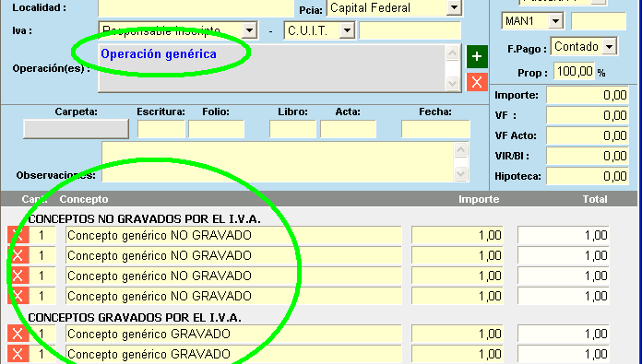Delete the second NO GRAVADO concept row
This screenshot has width=642, height=364.
pos(18,255)
